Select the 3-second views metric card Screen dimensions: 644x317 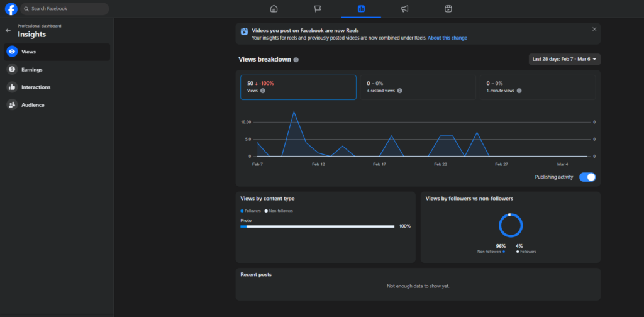click(418, 87)
